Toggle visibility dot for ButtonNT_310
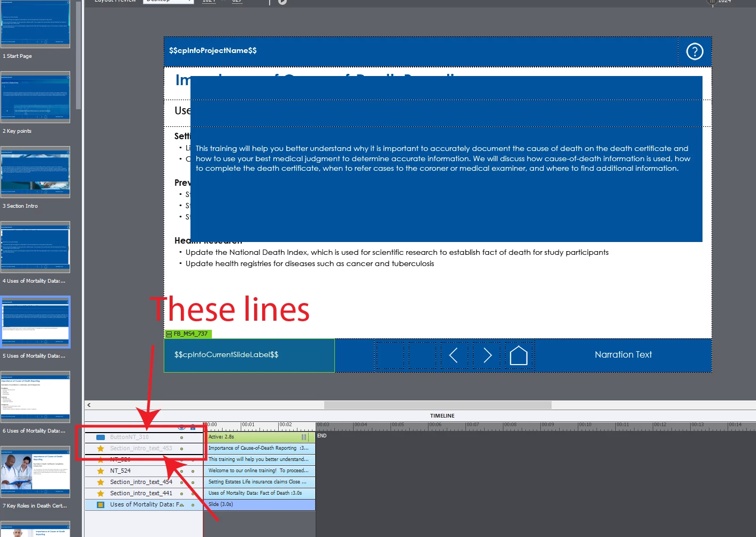Screen dimensions: 756x537 (182, 437)
